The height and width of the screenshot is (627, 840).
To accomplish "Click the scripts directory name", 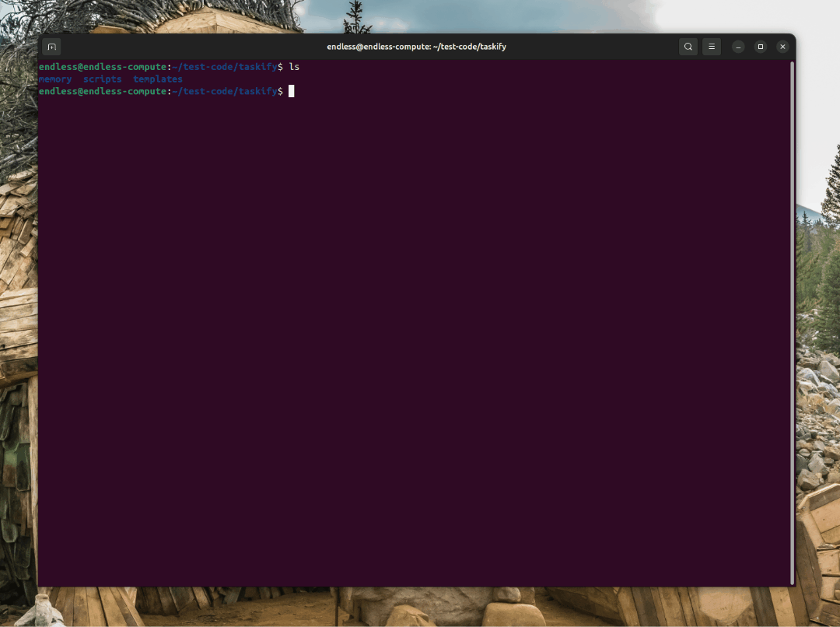I will click(x=103, y=79).
